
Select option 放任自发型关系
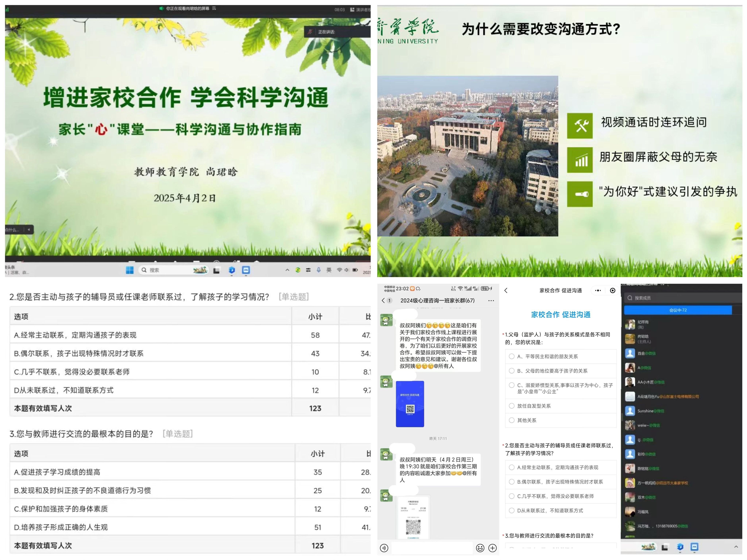coord(512,406)
